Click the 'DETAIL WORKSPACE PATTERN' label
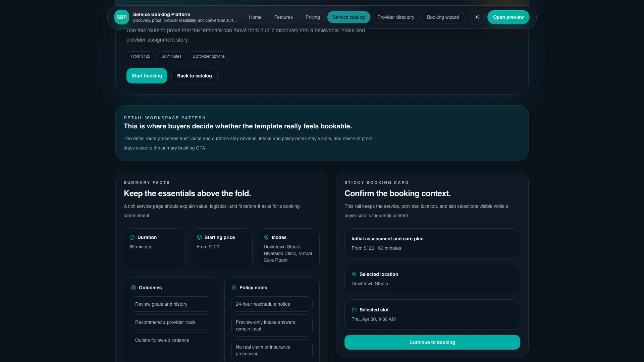The image size is (644, 362). 165,118
